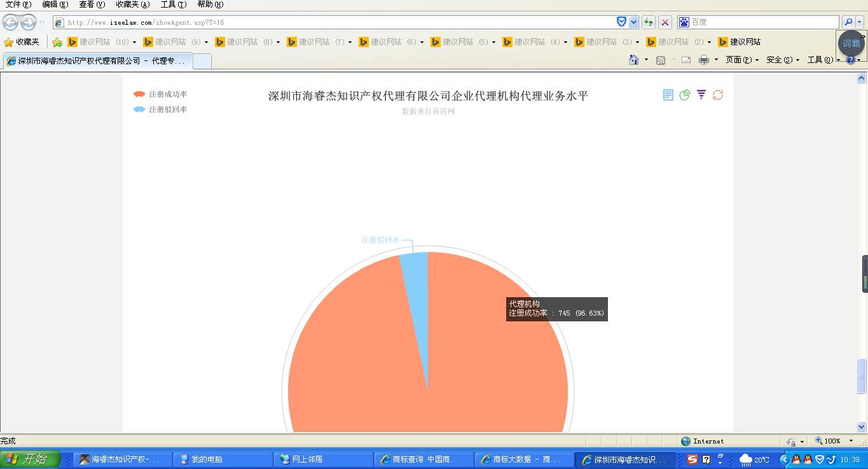Click the Sogou input method S icon
868x469 pixels.
(692, 459)
